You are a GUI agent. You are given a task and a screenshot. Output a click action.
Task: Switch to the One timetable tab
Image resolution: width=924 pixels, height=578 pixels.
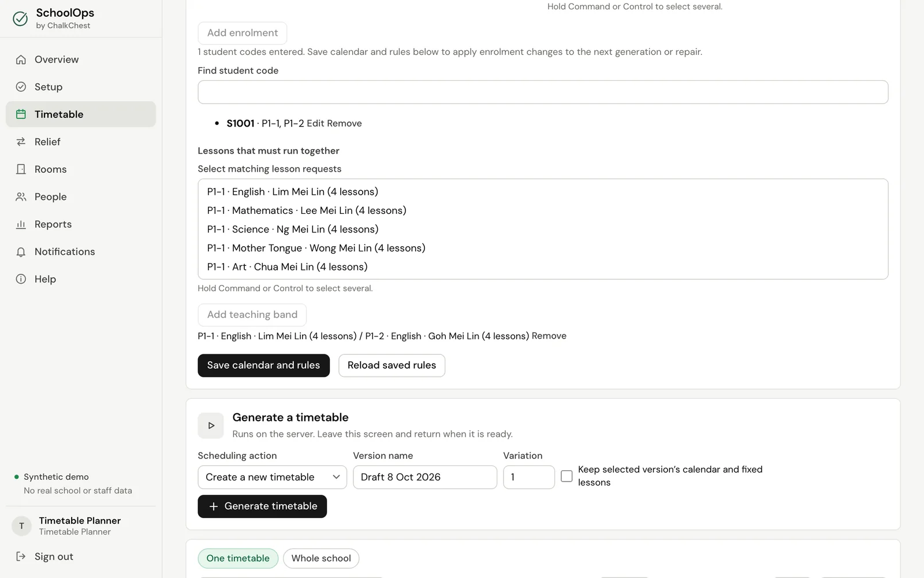point(238,558)
